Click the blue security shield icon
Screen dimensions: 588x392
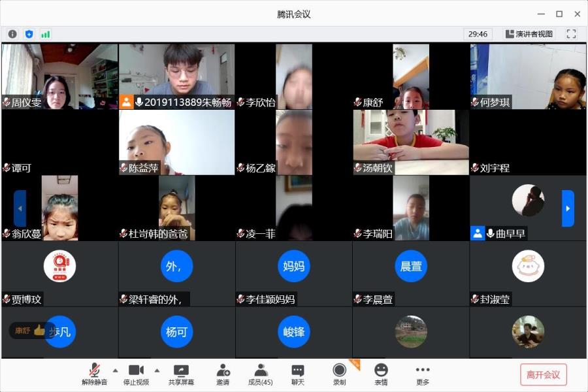point(29,34)
